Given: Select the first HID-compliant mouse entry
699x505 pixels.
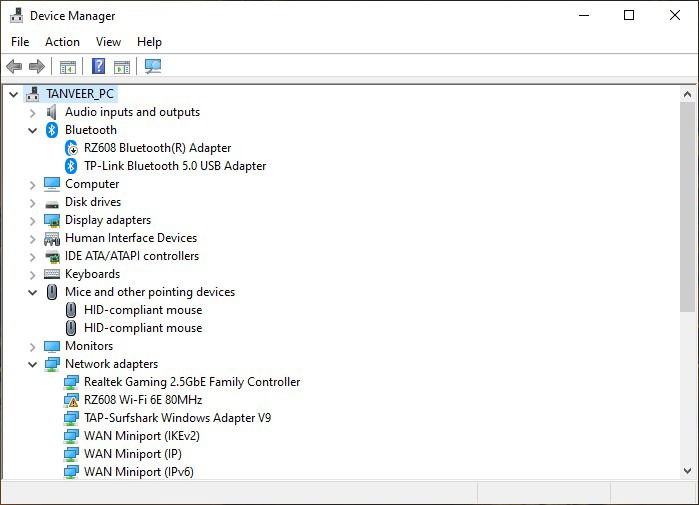Looking at the screenshot, I should coord(143,310).
